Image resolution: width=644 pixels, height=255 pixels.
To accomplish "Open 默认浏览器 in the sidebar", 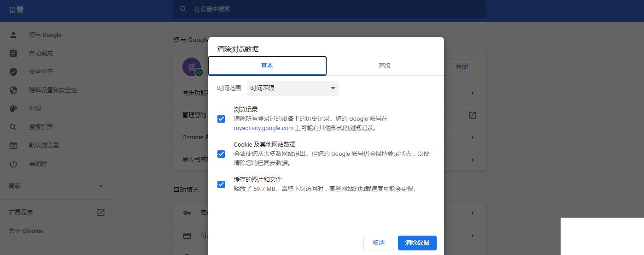I will pos(44,146).
